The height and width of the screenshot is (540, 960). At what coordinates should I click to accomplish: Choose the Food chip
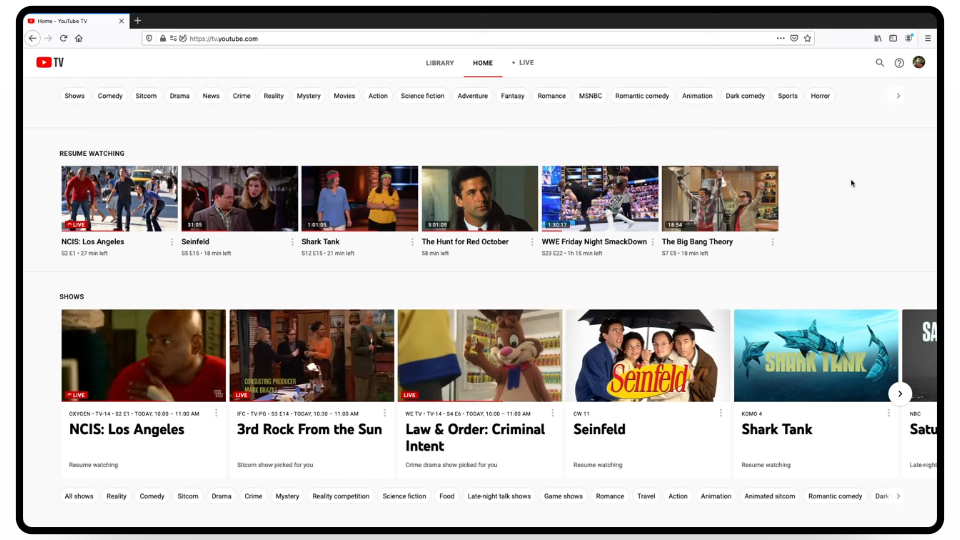pos(447,496)
